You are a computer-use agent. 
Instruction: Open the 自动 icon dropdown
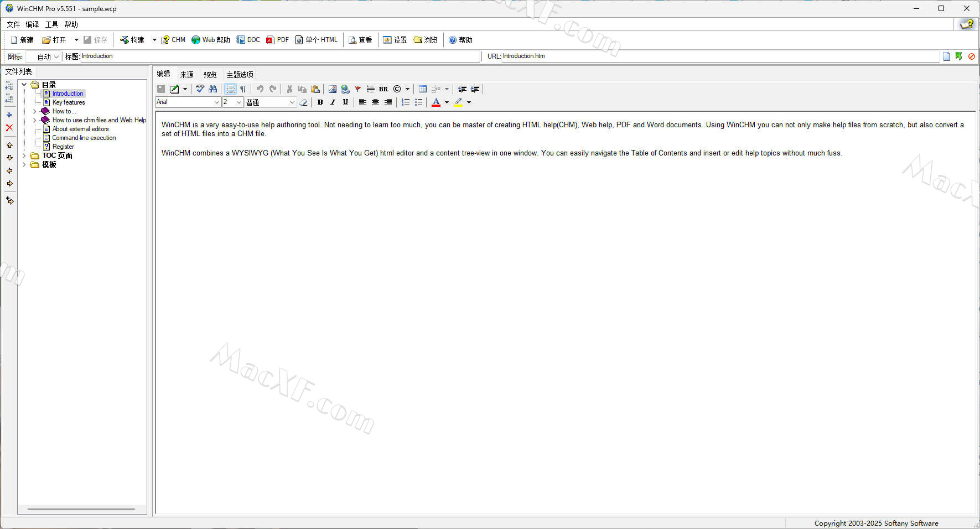point(56,57)
